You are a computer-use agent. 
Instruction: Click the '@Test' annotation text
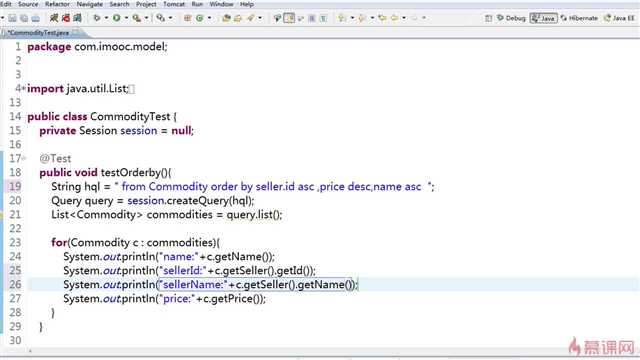pos(55,158)
